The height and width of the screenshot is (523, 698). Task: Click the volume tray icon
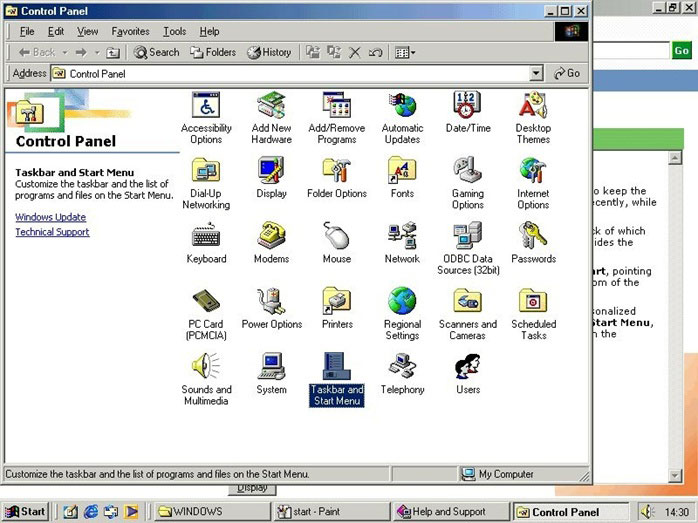click(648, 512)
